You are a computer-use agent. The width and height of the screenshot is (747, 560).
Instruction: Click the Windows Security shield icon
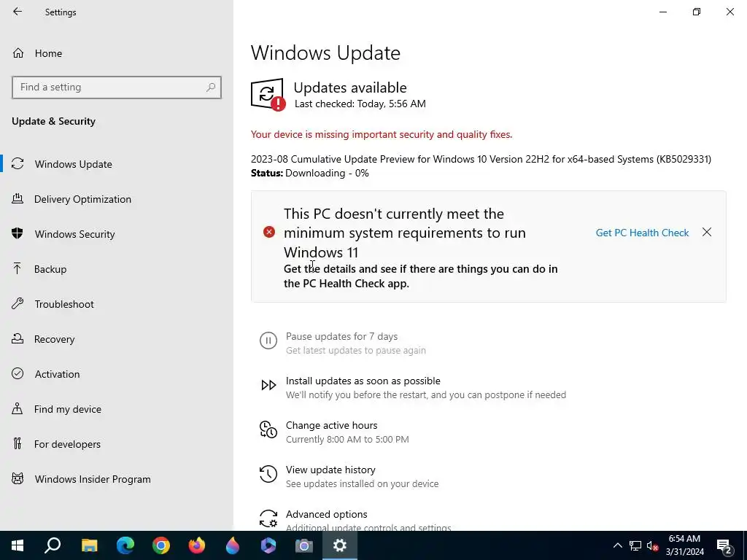click(18, 233)
